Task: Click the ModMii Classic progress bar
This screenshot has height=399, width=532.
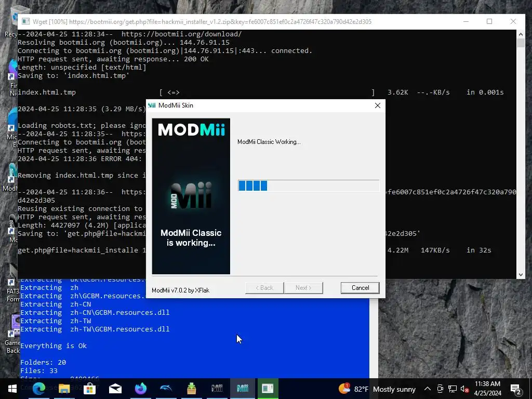Action: [x=309, y=185]
